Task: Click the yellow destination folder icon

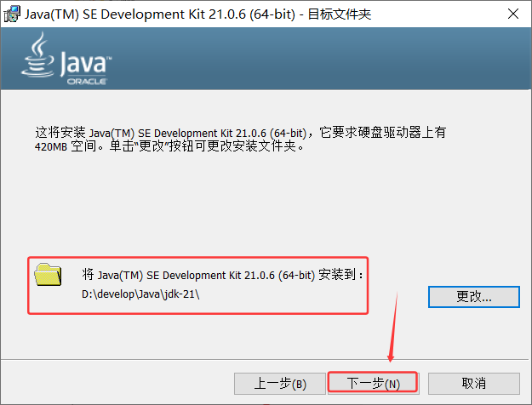Action: coord(48,275)
